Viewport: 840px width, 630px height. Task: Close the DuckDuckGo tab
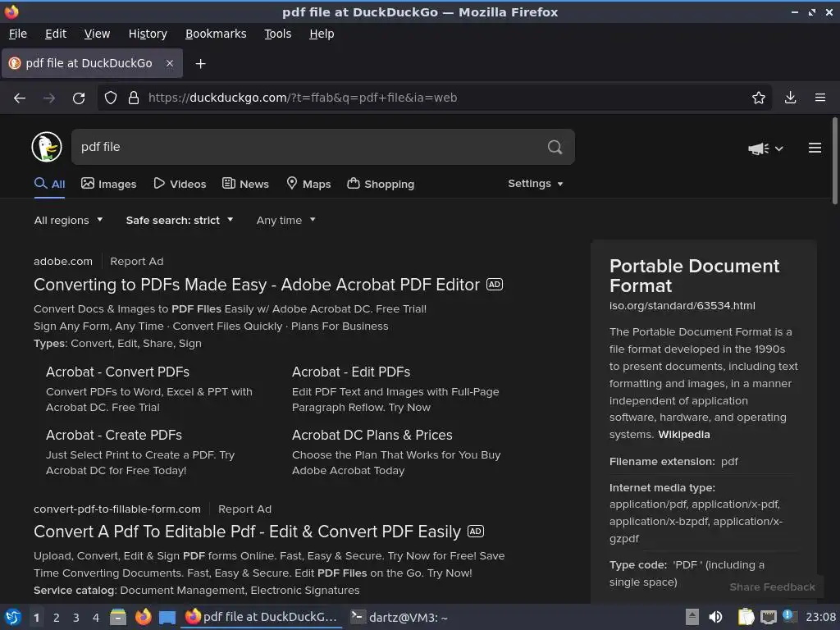(x=169, y=63)
